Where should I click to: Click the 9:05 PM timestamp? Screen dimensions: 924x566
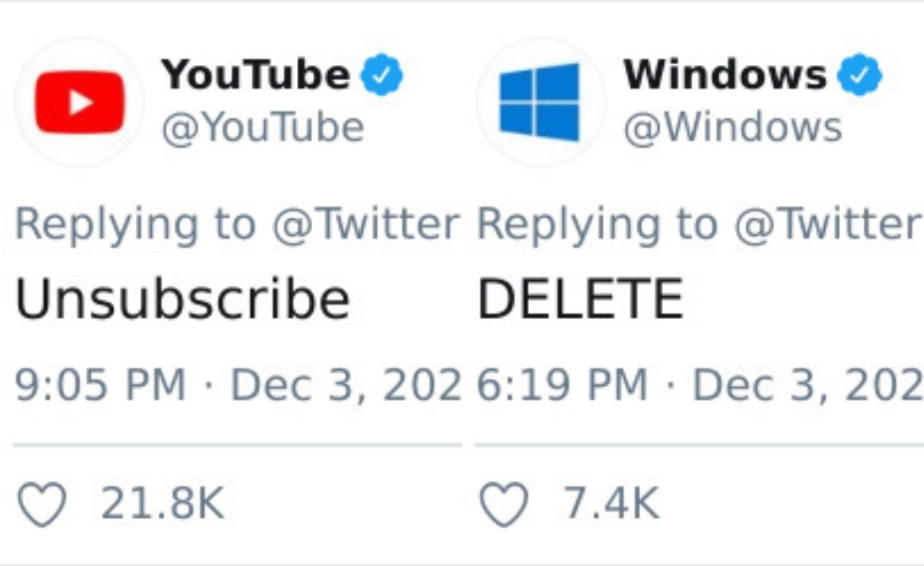[x=100, y=385]
